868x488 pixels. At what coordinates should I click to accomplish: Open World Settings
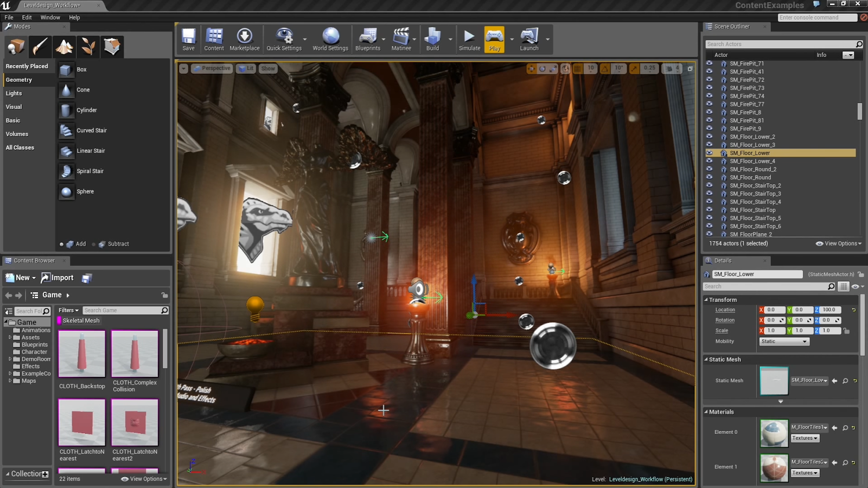coord(330,39)
